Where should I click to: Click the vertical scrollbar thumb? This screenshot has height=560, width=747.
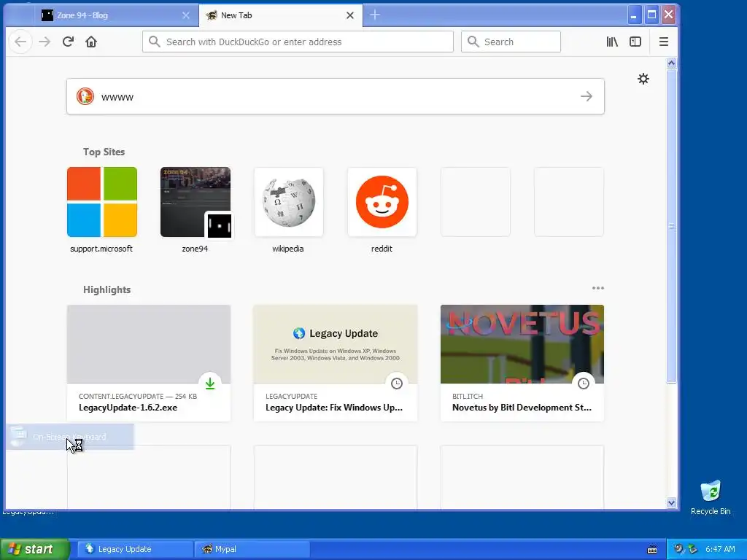(671, 226)
